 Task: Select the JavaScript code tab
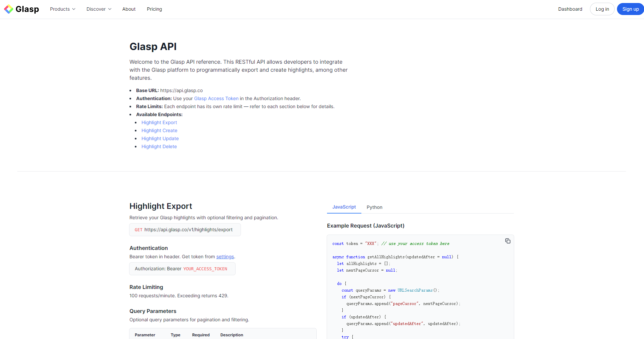344,207
